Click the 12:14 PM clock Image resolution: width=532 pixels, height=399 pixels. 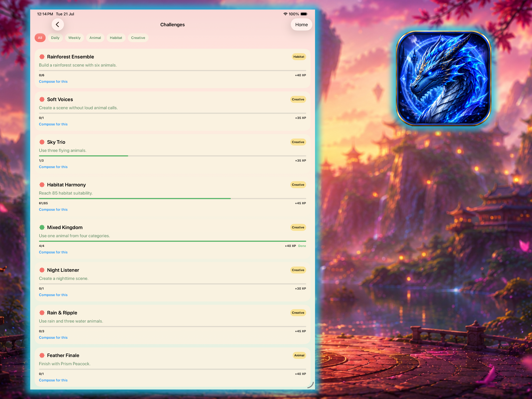(x=45, y=14)
